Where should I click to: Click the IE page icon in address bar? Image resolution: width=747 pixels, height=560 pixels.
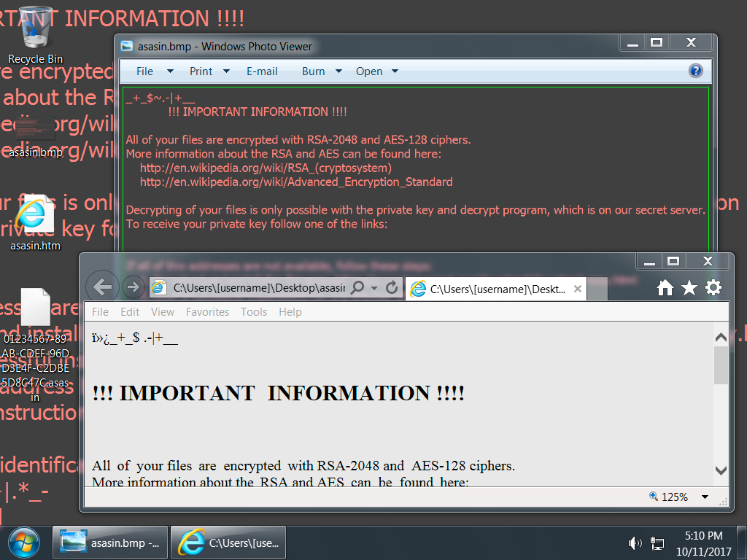click(158, 287)
